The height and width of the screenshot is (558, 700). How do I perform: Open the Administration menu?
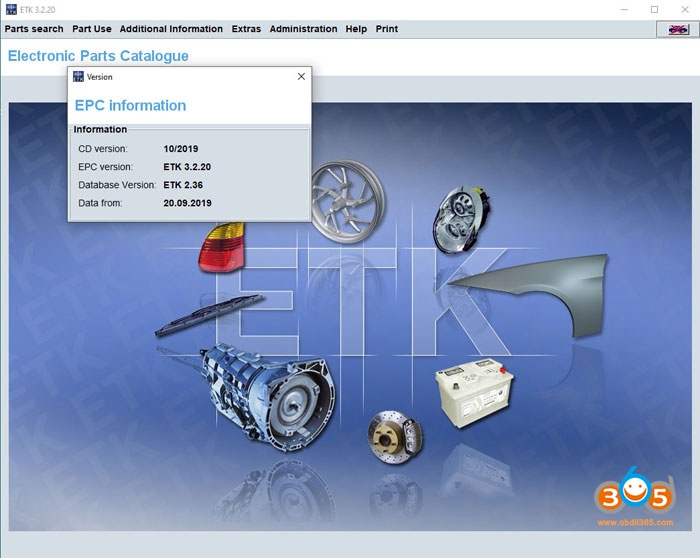click(303, 29)
